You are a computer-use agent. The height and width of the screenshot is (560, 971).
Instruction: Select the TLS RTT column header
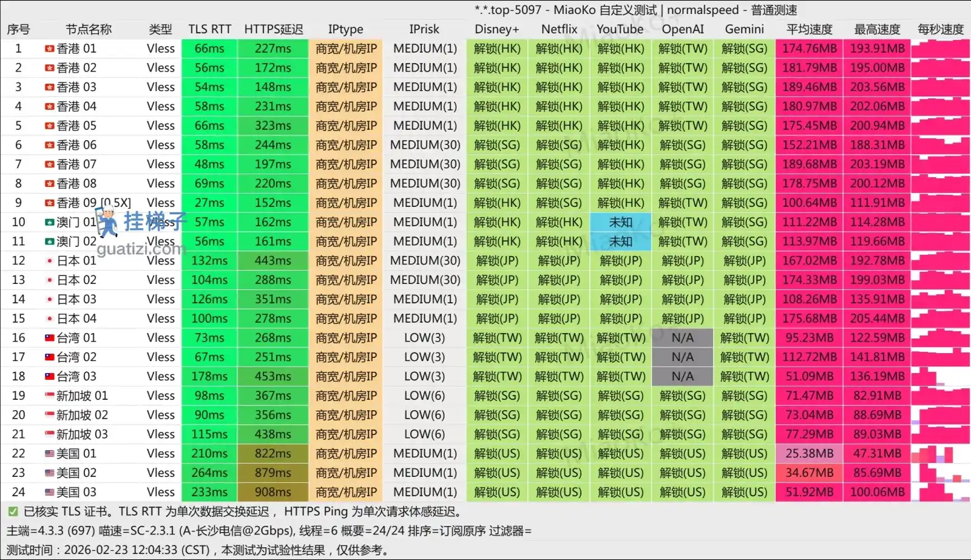[x=209, y=29]
